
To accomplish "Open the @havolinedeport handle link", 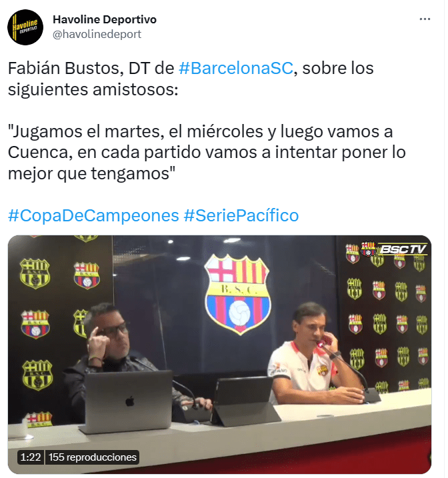I will click(x=97, y=34).
